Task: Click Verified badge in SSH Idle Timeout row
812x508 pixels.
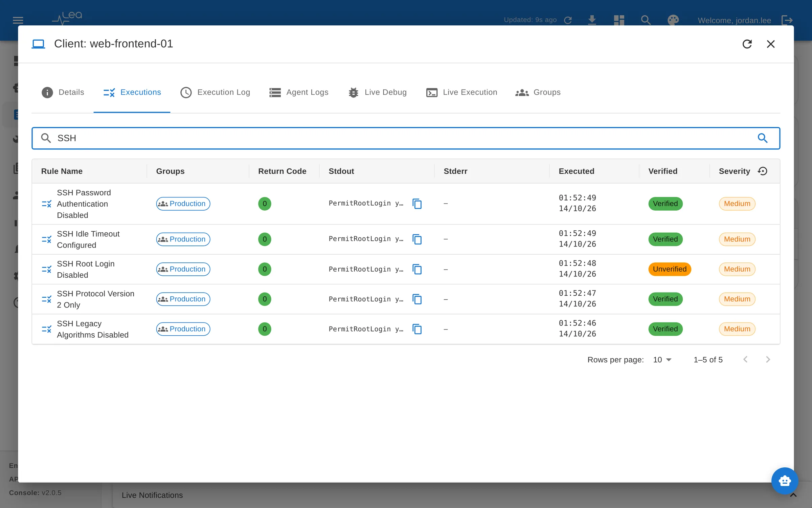Action: click(x=666, y=239)
